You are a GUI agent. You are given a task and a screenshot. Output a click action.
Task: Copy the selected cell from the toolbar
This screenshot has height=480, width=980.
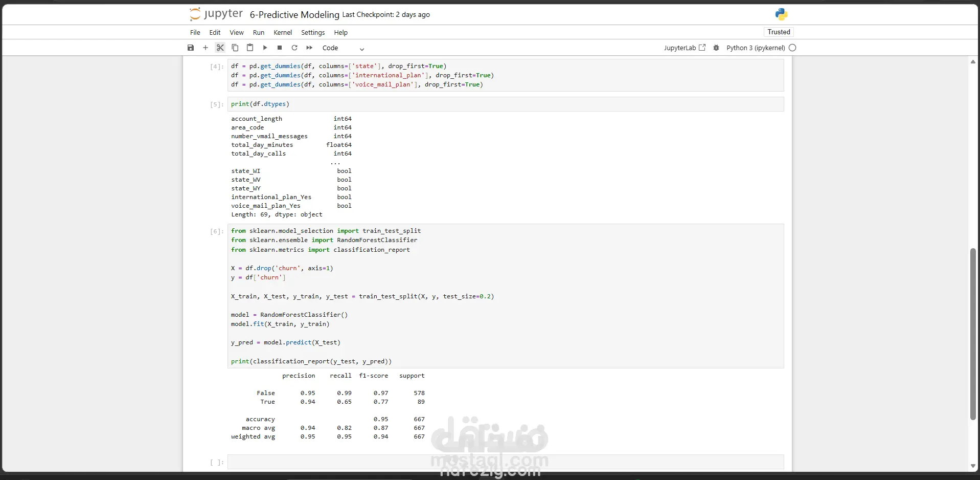[235, 48]
